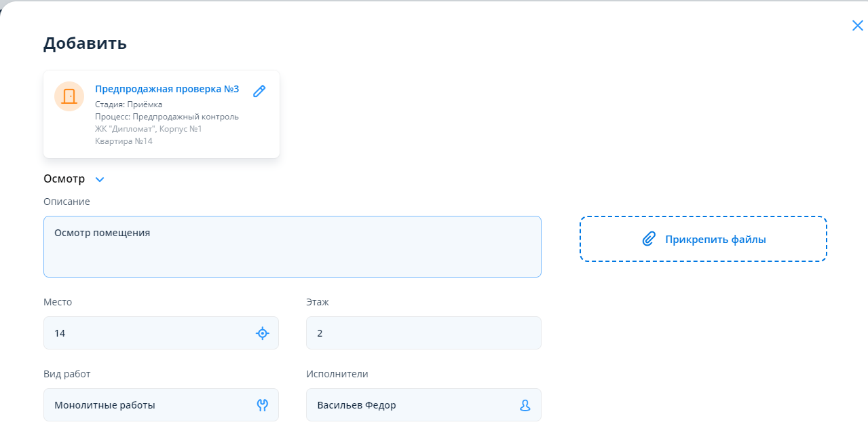The height and width of the screenshot is (435, 868).
Task: Click the paperclip attachment icon
Action: pyautogui.click(x=649, y=239)
